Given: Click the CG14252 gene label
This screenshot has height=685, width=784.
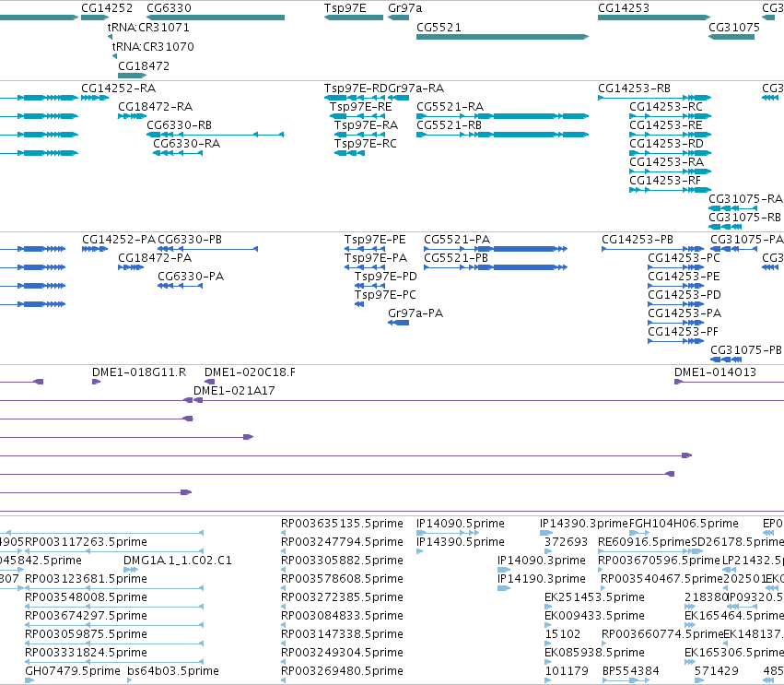Looking at the screenshot, I should tap(107, 8).
